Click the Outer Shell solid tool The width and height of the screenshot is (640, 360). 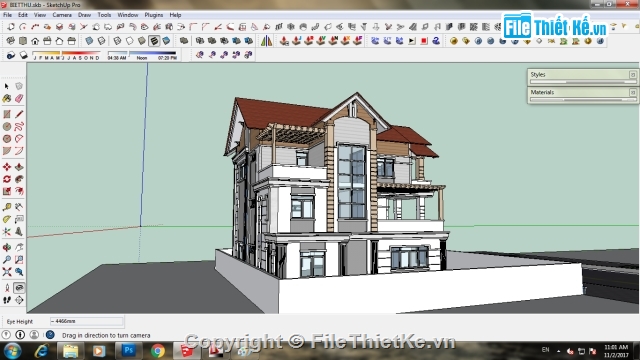184,40
